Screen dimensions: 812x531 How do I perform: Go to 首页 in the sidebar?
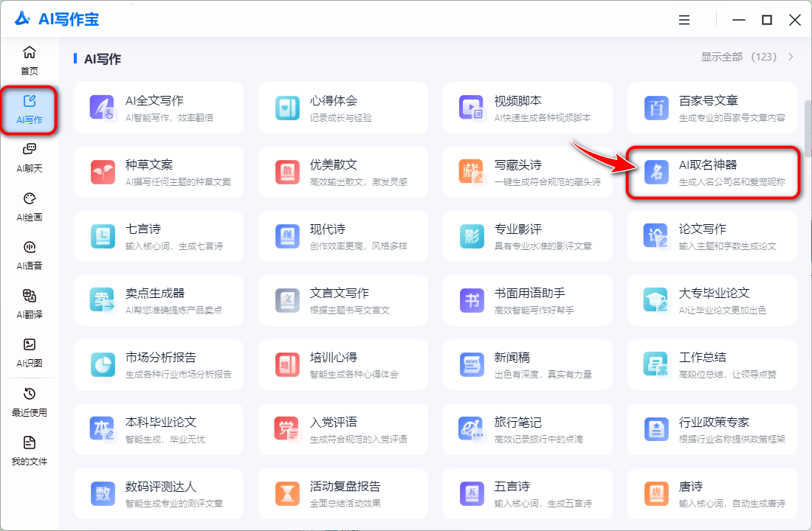(30, 60)
